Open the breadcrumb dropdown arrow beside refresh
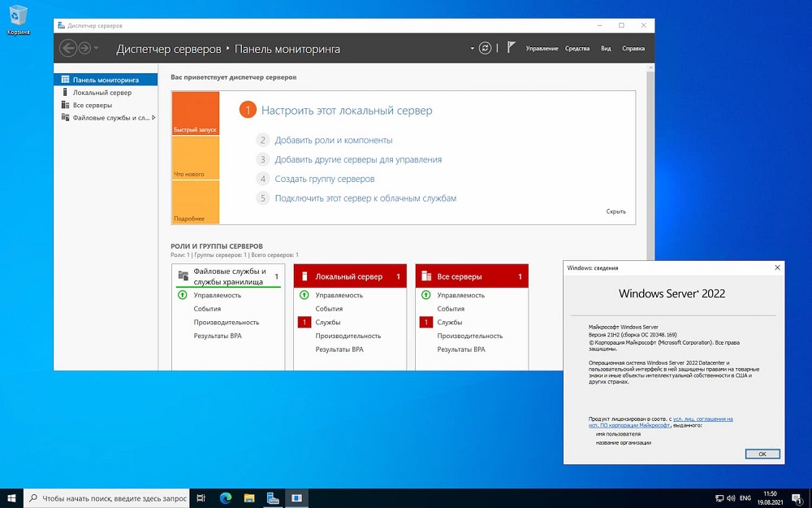The width and height of the screenshot is (812, 508). coord(472,48)
